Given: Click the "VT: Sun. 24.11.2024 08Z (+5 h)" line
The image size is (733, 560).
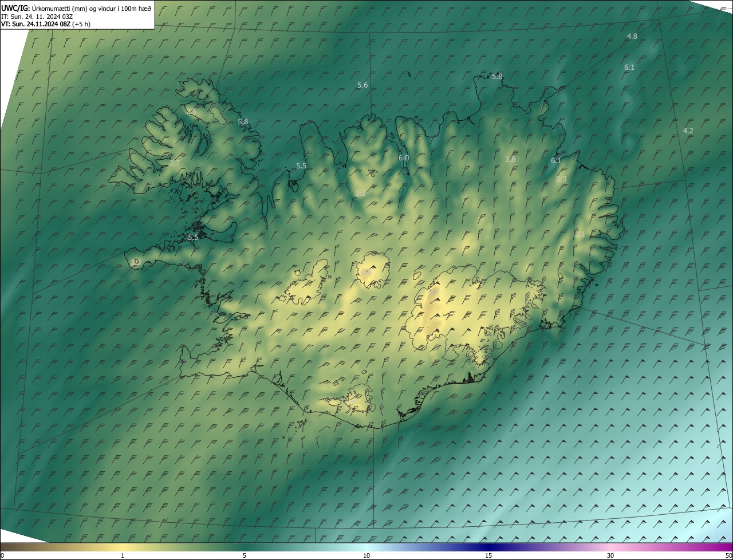Looking at the screenshot, I should [x=46, y=24].
